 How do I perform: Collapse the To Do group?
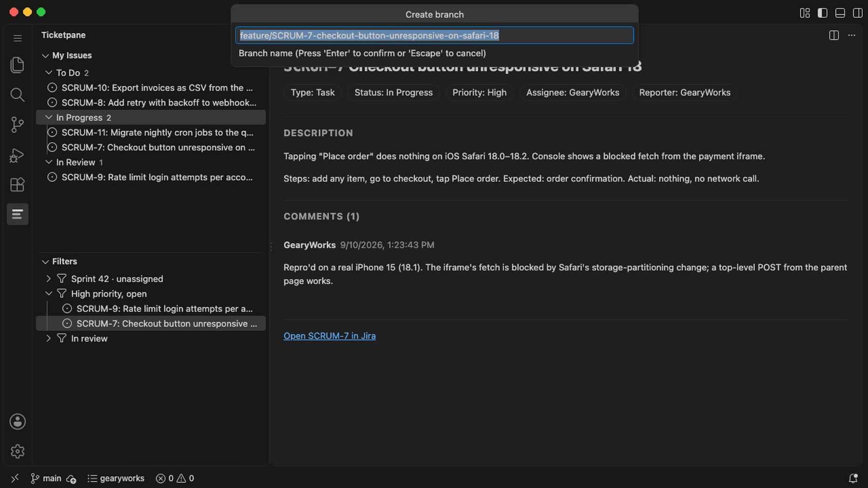(49, 72)
